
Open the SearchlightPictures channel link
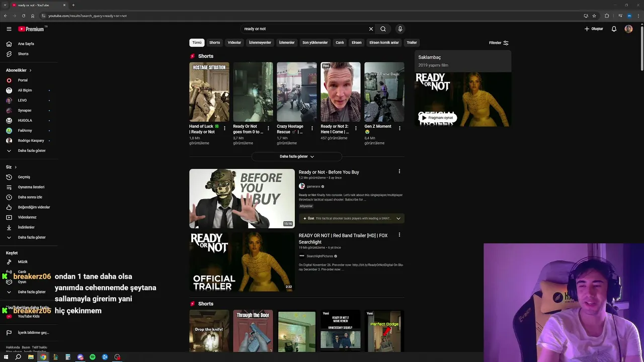pyautogui.click(x=320, y=256)
